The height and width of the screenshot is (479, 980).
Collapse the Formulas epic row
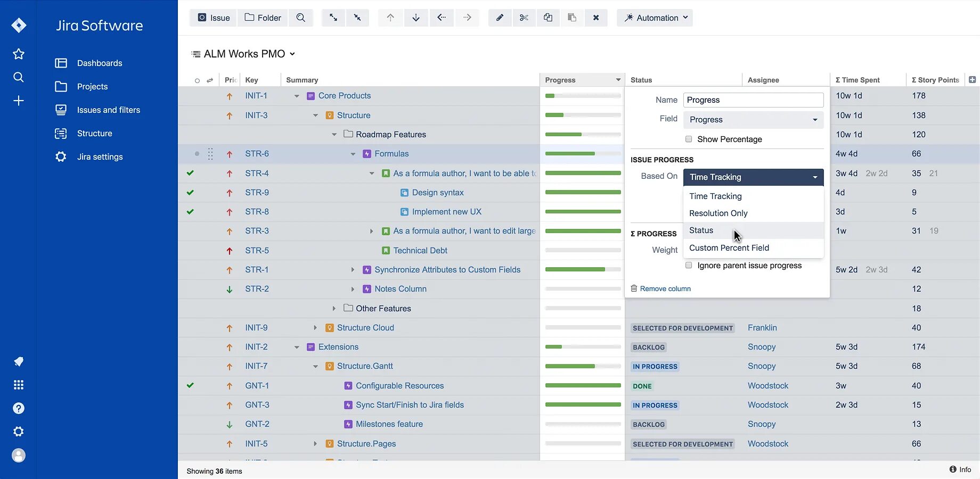[x=353, y=154]
